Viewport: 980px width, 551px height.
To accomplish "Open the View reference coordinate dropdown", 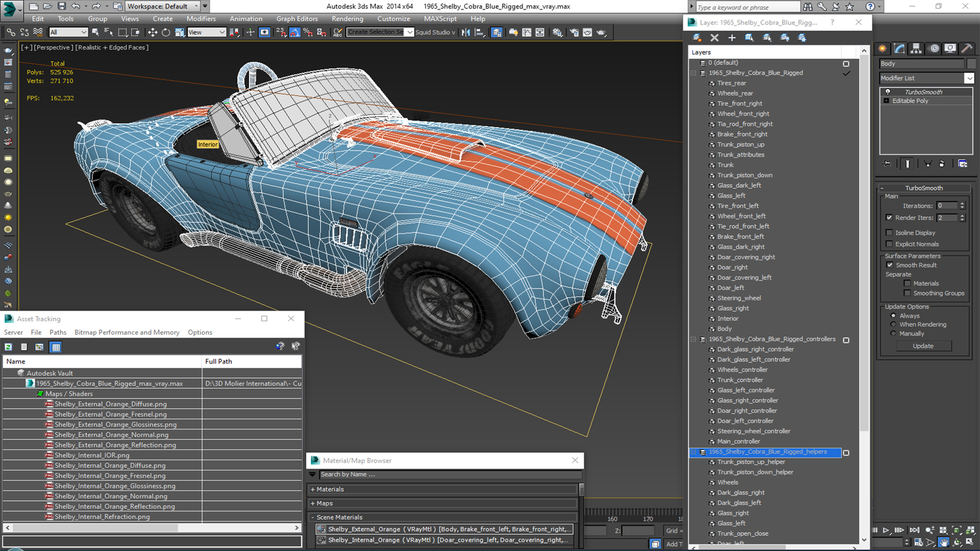I will 207,32.
